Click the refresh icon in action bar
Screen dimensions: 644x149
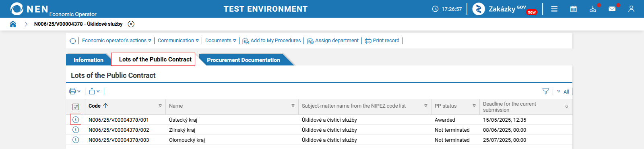[73, 41]
